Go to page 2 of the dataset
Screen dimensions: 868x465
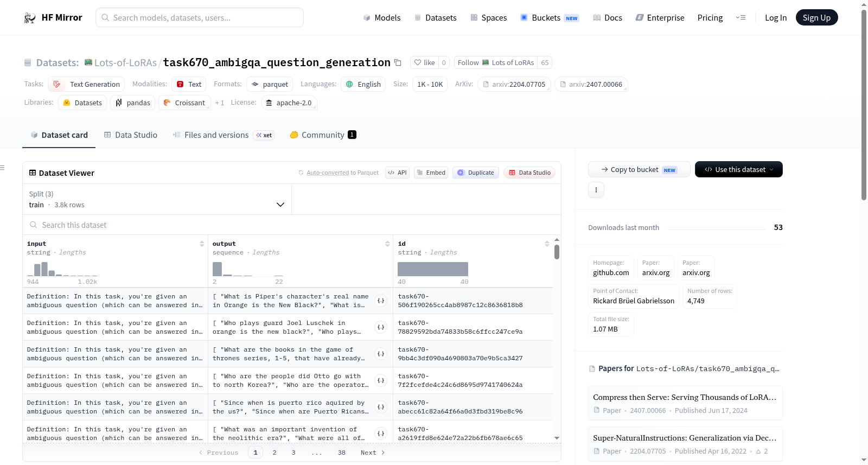point(275,453)
